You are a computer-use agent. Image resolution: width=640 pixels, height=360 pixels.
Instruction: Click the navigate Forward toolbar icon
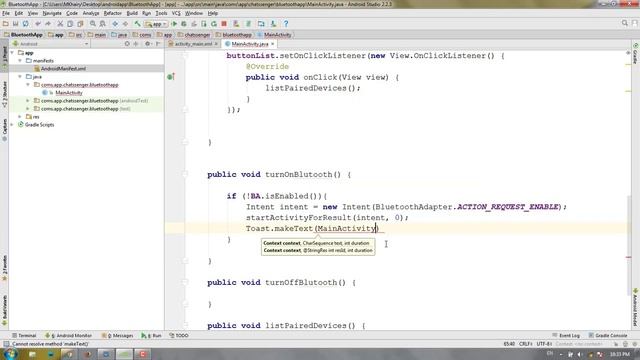pyautogui.click(x=125, y=24)
